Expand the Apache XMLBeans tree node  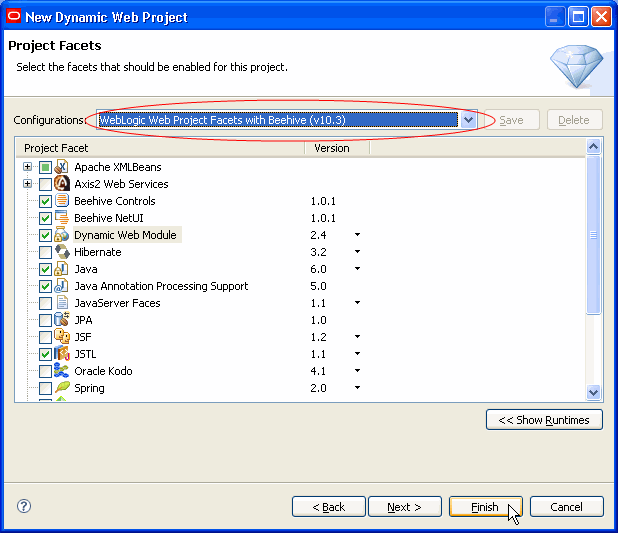pyautogui.click(x=27, y=167)
